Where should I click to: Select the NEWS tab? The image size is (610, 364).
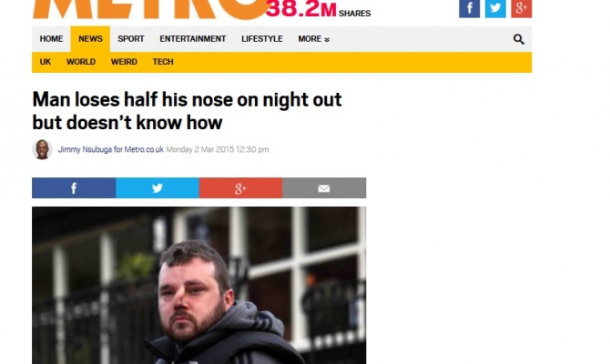pyautogui.click(x=90, y=39)
